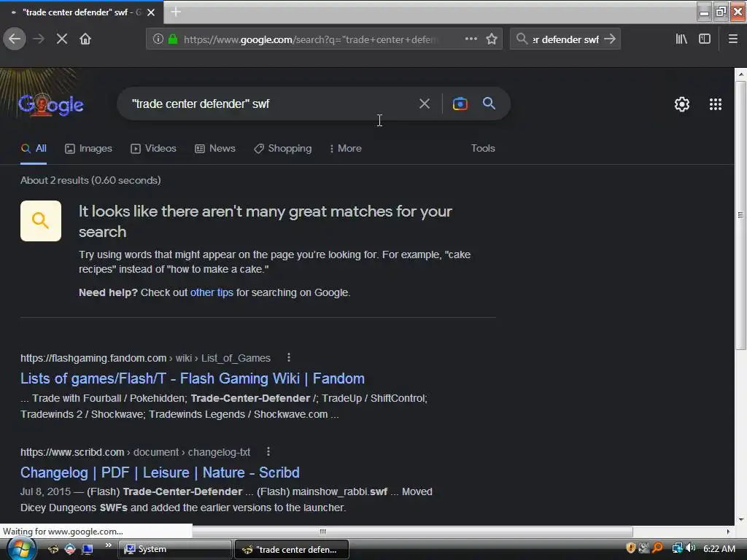This screenshot has height=560, width=747.
Task: Open options for flashgaming.fandom.com result
Action: 289,357
